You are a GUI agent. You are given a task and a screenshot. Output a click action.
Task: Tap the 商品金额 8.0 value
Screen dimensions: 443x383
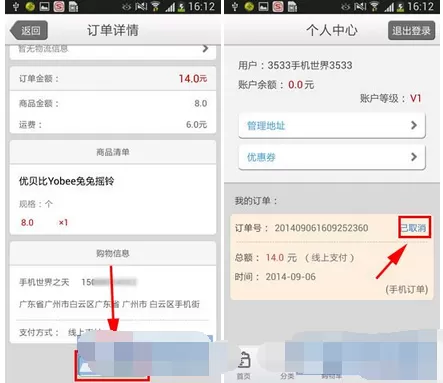201,103
